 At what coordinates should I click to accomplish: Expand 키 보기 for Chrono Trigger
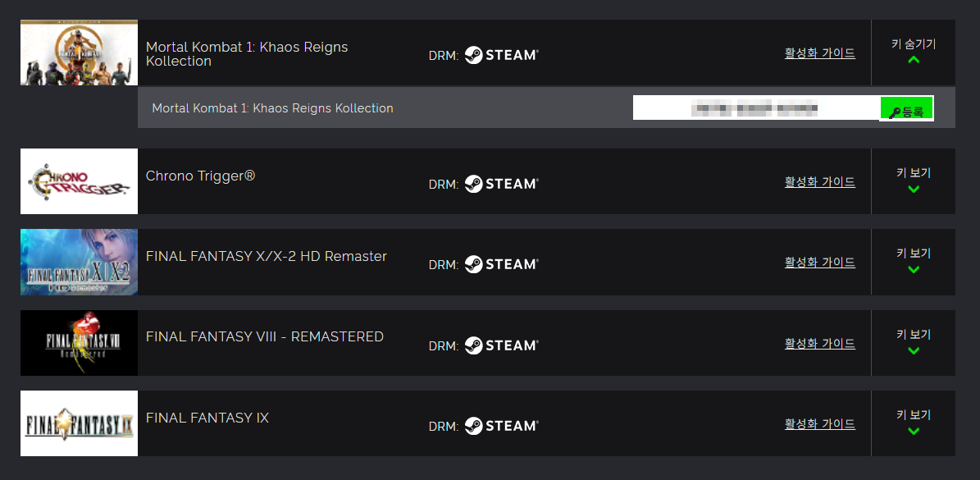coord(914,181)
